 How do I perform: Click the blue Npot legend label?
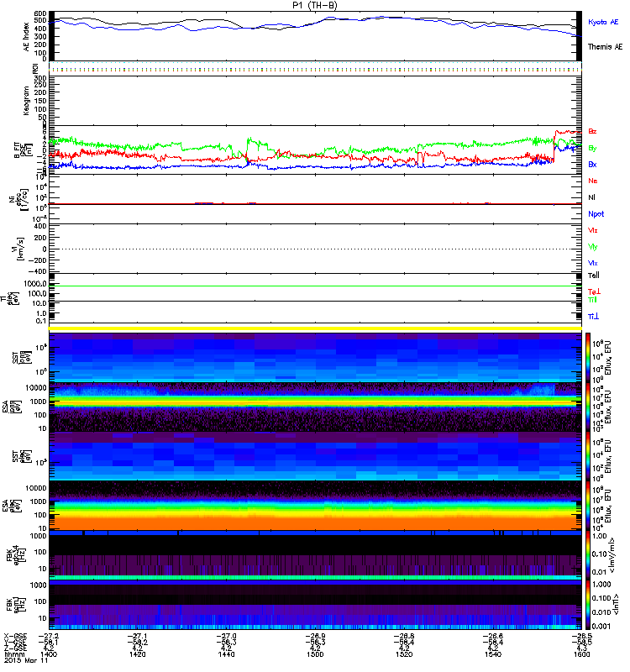596,213
